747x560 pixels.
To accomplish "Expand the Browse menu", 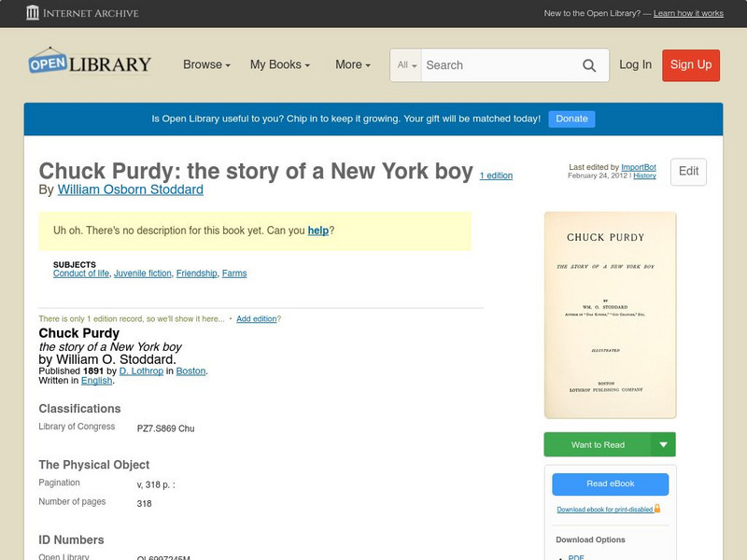I will pyautogui.click(x=207, y=64).
